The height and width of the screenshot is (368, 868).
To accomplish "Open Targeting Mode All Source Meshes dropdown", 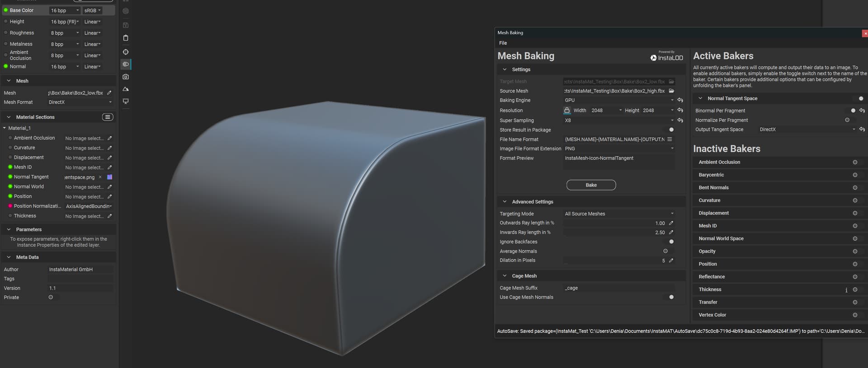I will (x=619, y=214).
